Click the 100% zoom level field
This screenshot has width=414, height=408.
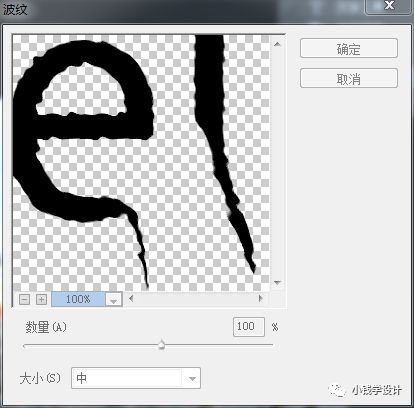click(78, 299)
